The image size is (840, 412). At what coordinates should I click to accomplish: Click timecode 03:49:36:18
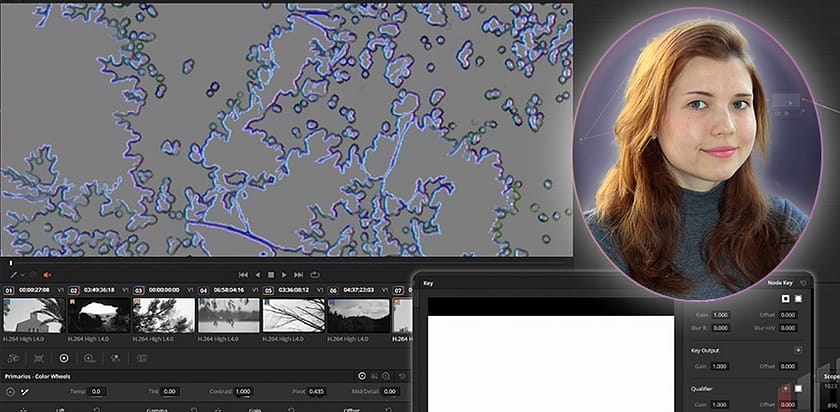(99, 290)
